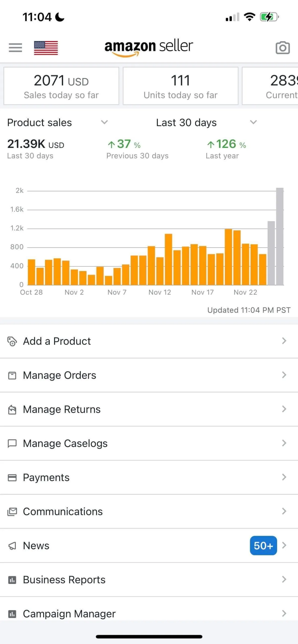Select the tallest gray bar in chart
Screen dimensions: 298x644
pyautogui.click(x=280, y=236)
